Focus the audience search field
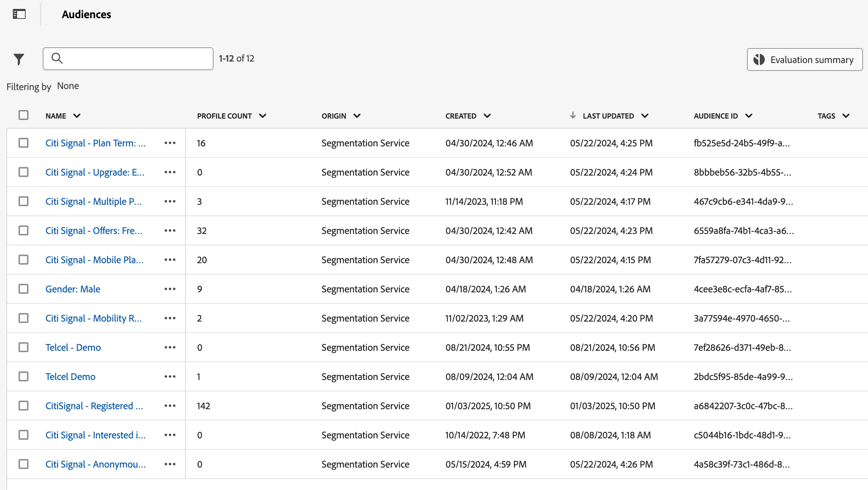The width and height of the screenshot is (868, 490). click(128, 59)
